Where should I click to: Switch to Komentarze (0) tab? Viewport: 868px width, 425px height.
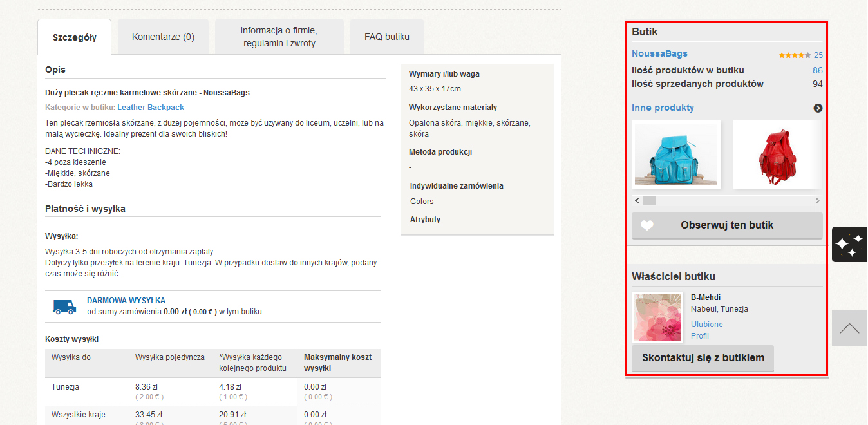point(163,37)
